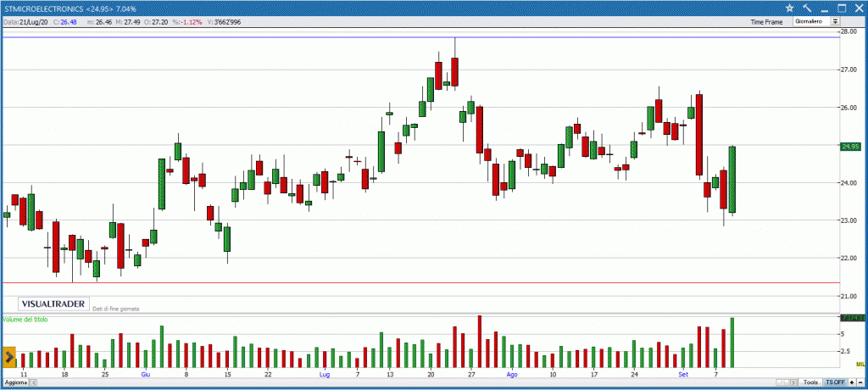The image size is (868, 390).
Task: Click the blue resistance line near 28.00
Action: (x=420, y=37)
